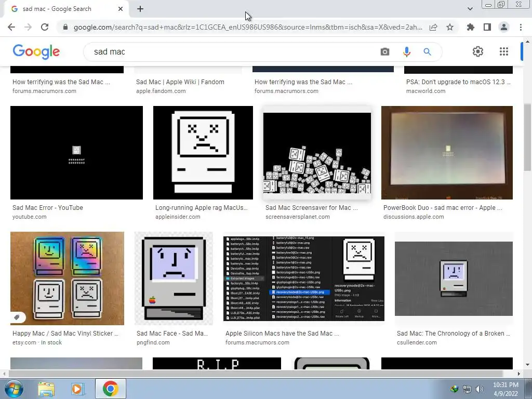Click the macworld.com source text
Viewport: 532px width, 399px height.
(x=426, y=91)
